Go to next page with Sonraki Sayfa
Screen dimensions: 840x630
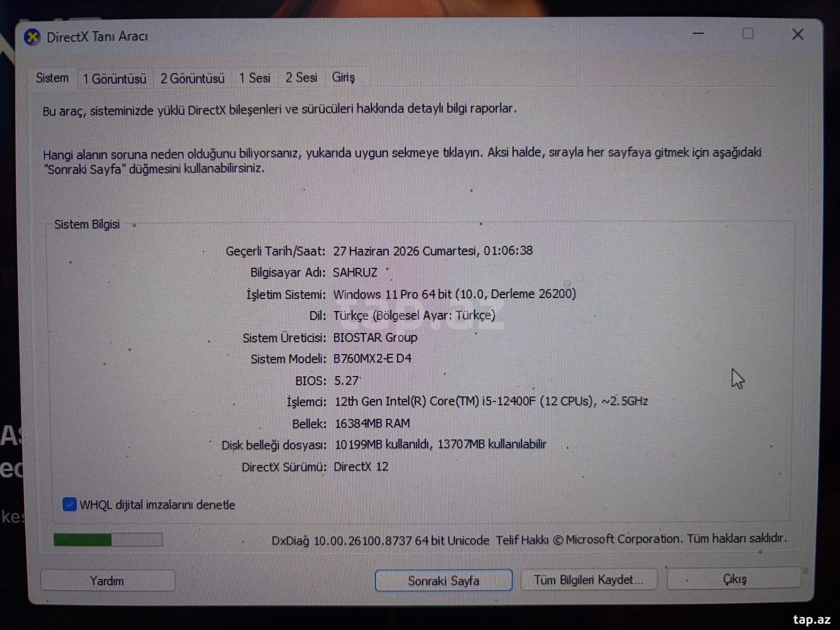[444, 581]
